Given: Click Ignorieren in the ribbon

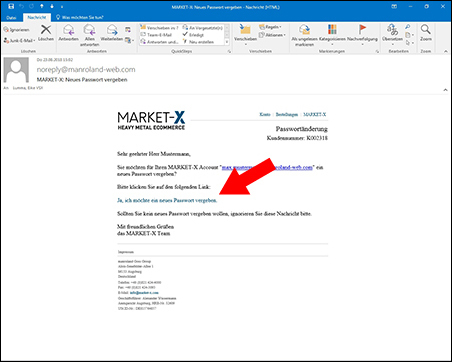Looking at the screenshot, I should coord(17,30).
